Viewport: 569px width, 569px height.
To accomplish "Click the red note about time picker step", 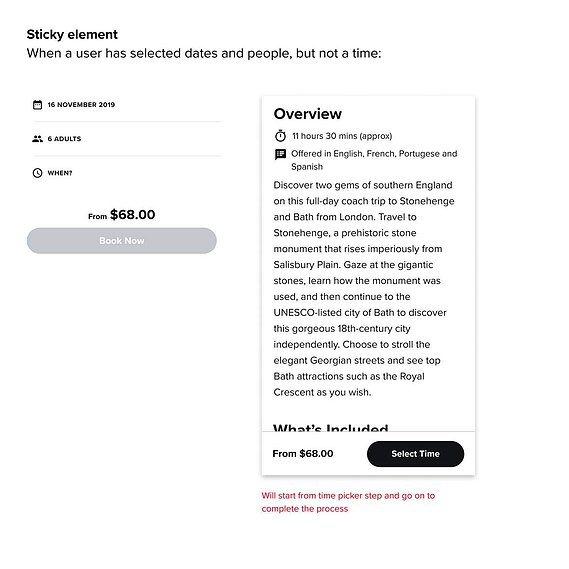I will point(348,502).
